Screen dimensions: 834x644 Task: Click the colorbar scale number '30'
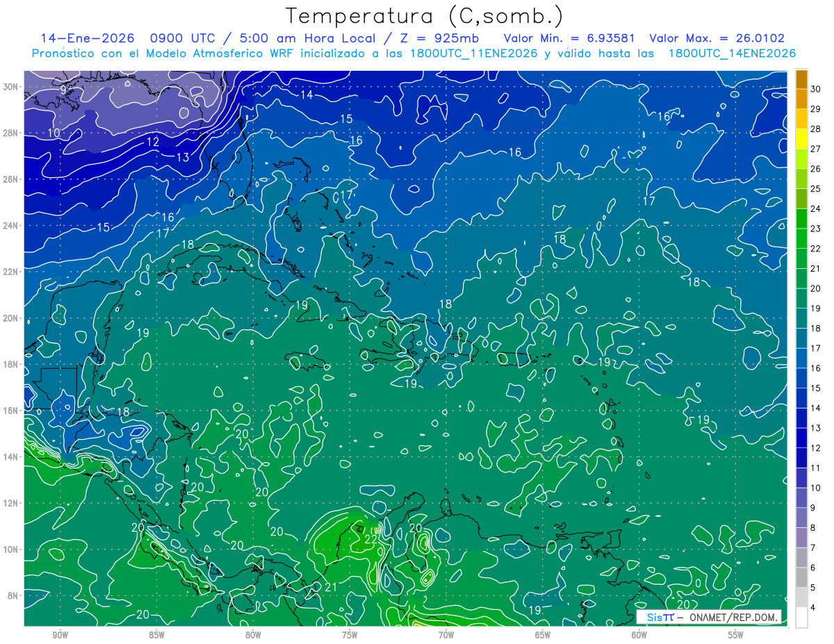point(816,89)
